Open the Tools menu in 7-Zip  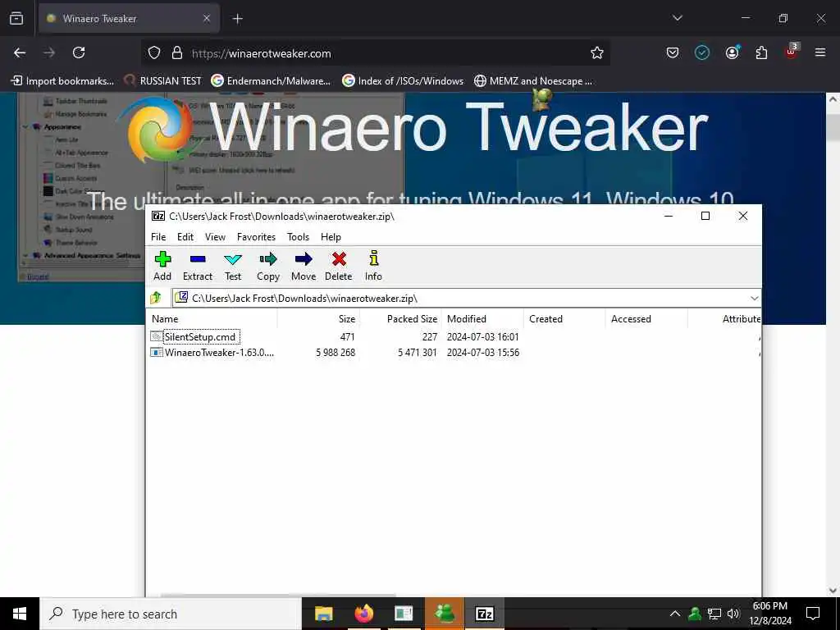[x=298, y=237]
